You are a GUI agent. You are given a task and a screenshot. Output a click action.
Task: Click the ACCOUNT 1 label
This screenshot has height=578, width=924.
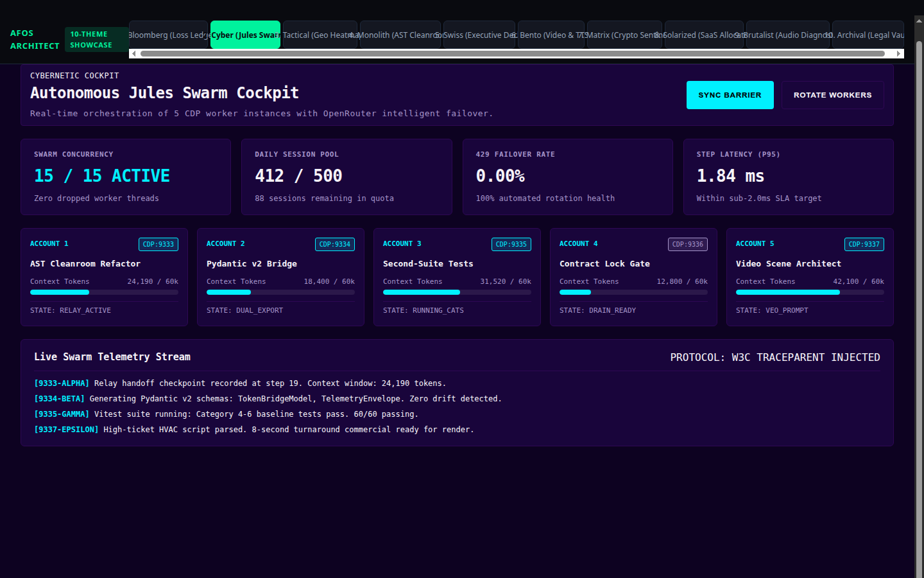click(49, 244)
